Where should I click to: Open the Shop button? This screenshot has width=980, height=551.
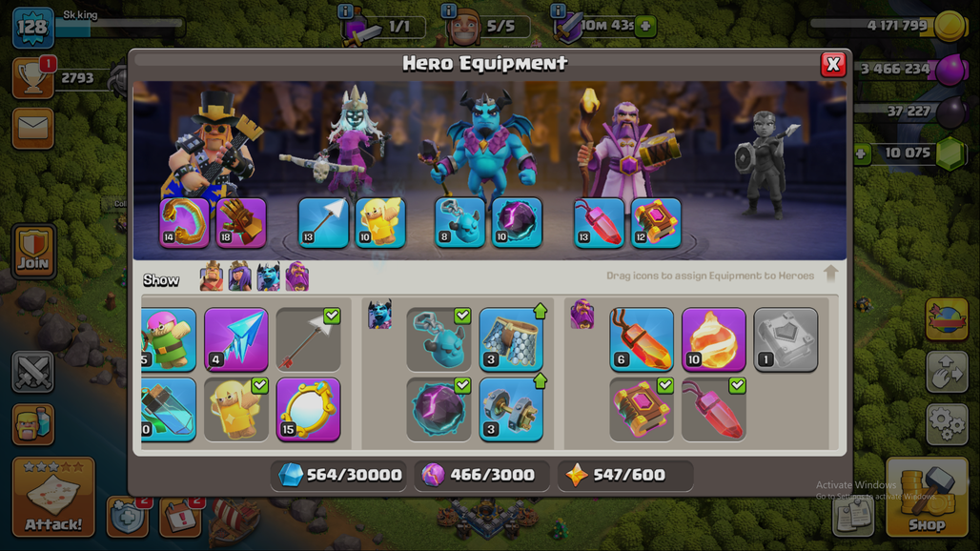tap(927, 498)
